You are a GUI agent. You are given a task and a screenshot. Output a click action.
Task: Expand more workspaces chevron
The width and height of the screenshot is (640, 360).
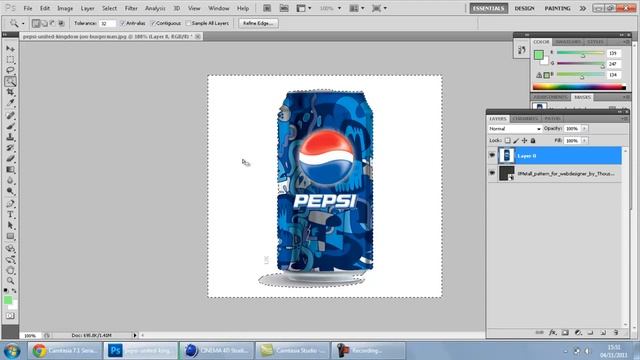click(x=582, y=8)
